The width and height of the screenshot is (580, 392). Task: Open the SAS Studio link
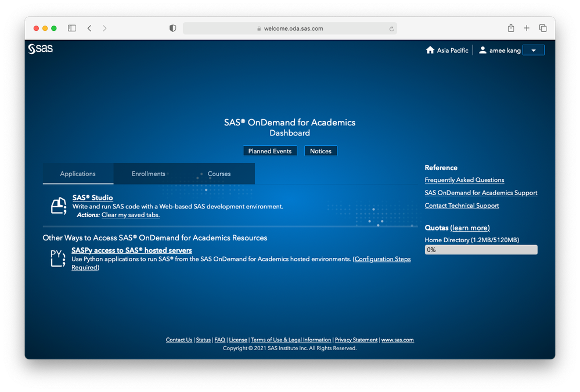click(92, 197)
